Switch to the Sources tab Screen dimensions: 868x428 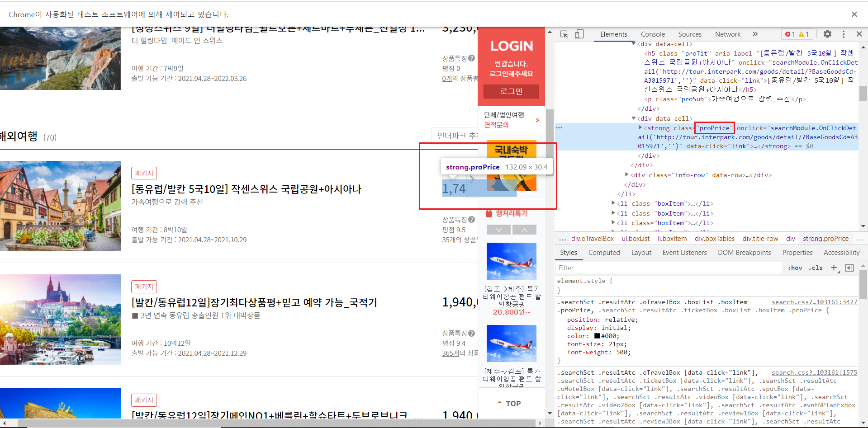[x=690, y=34]
